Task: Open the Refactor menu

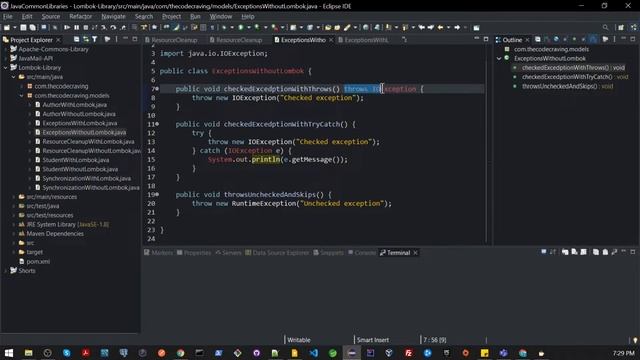Action: (x=80, y=16)
